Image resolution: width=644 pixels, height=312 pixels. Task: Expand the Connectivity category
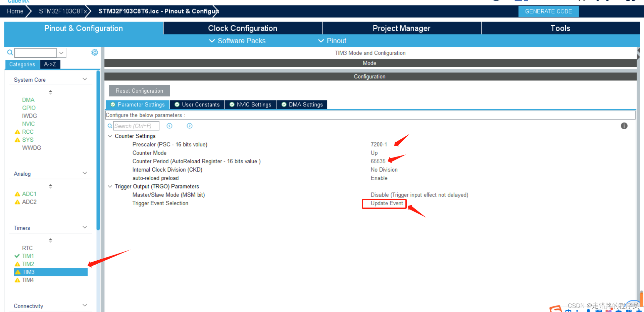point(85,305)
